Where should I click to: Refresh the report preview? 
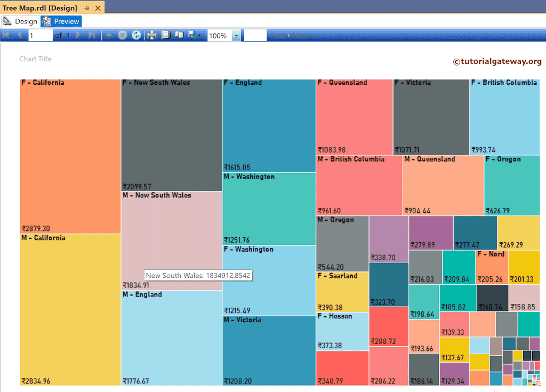click(x=136, y=35)
